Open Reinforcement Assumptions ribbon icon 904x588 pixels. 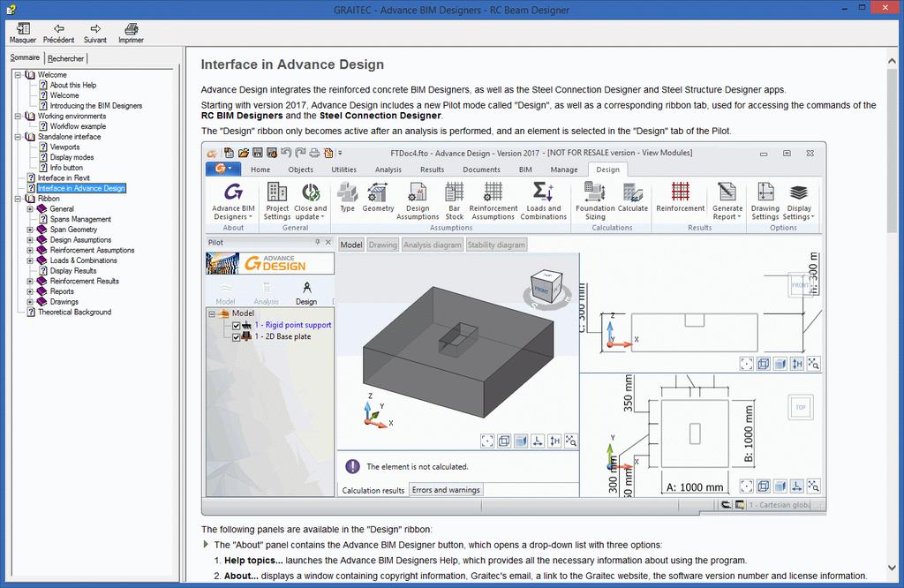tap(493, 192)
